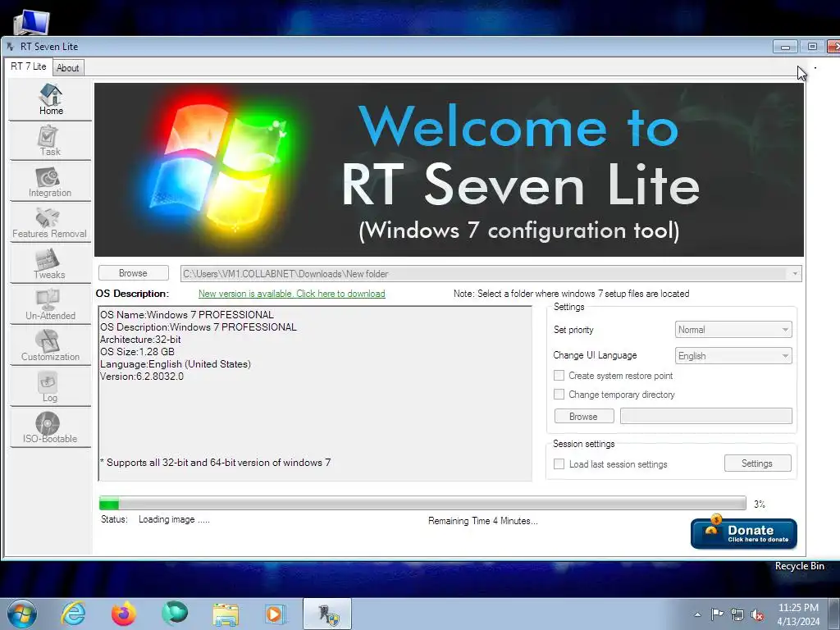Click the OS description text box

(x=315, y=393)
